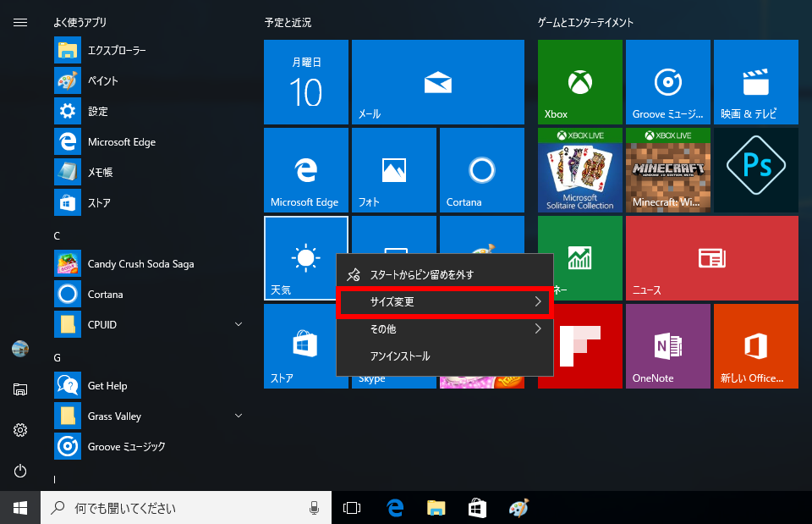This screenshot has height=524, width=812.
Task: Open the Photoshop Express tile
Action: [756, 170]
